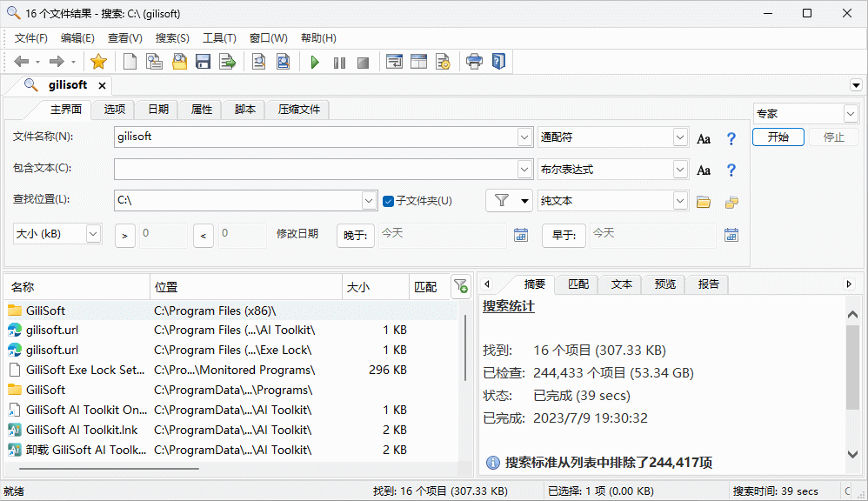Open calendar for the before date
The height and width of the screenshot is (501, 868).
pos(731,235)
